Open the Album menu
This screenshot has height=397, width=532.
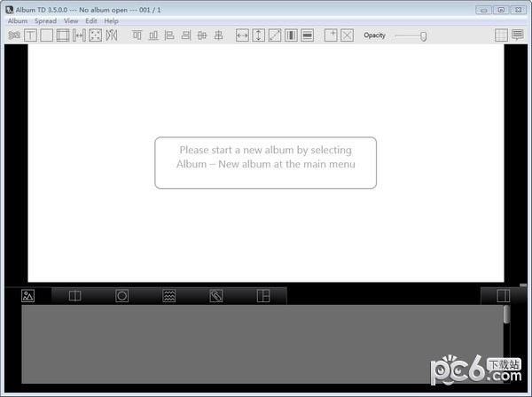[x=18, y=20]
